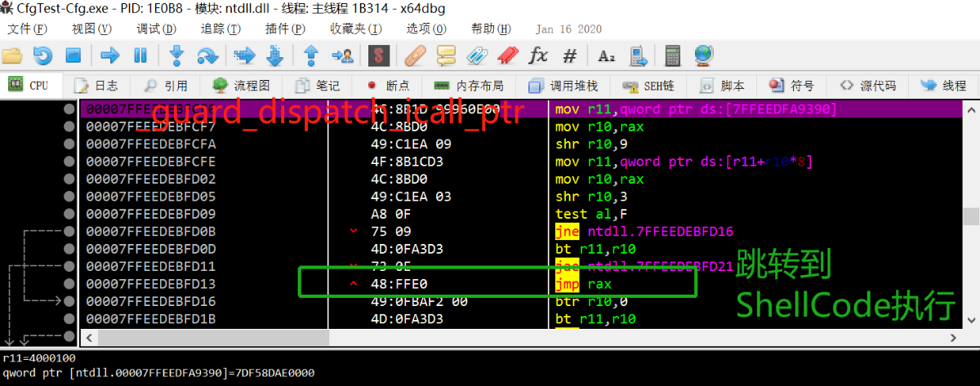Image resolution: width=980 pixels, height=386 pixels.
Task: Open the calculator tool icon
Action: (x=673, y=55)
